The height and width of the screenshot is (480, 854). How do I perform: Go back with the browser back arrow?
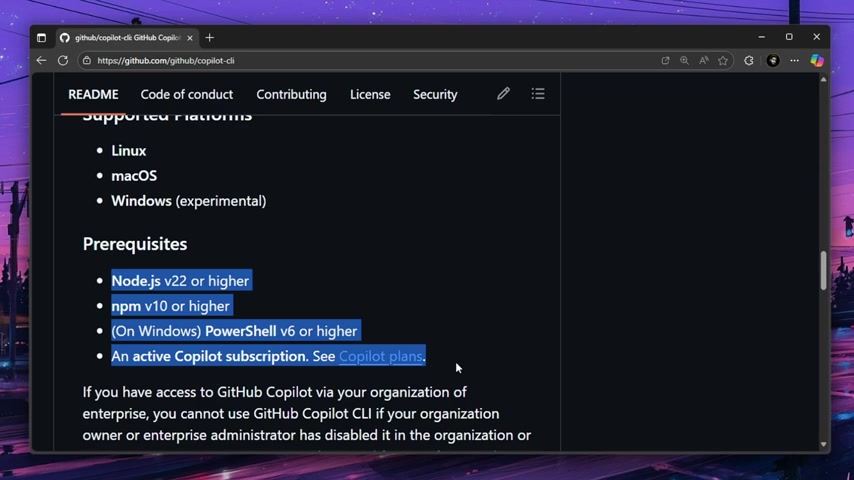pos(41,60)
